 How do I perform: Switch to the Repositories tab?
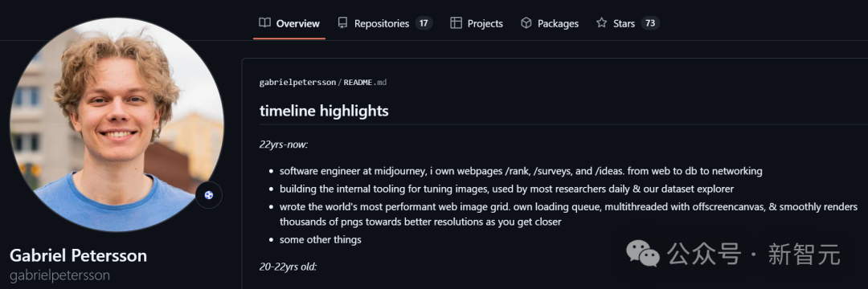tap(385, 23)
